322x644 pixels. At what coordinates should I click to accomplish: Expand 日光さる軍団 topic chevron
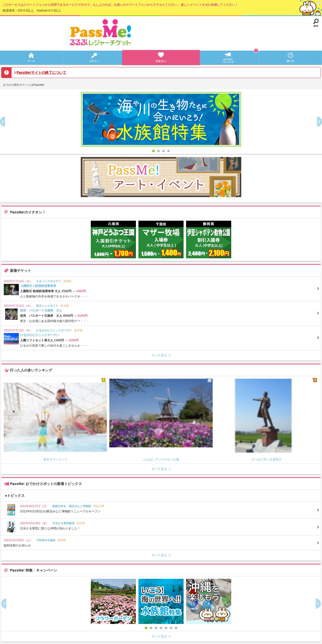click(318, 527)
